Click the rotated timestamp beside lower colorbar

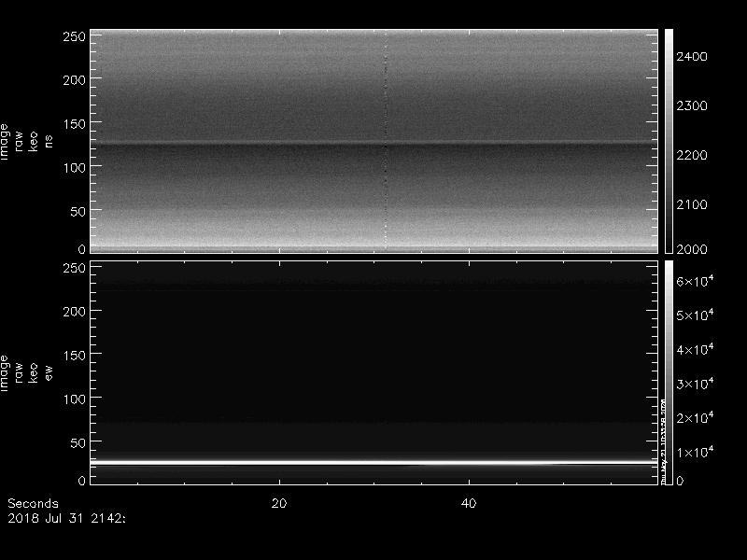pos(663,441)
